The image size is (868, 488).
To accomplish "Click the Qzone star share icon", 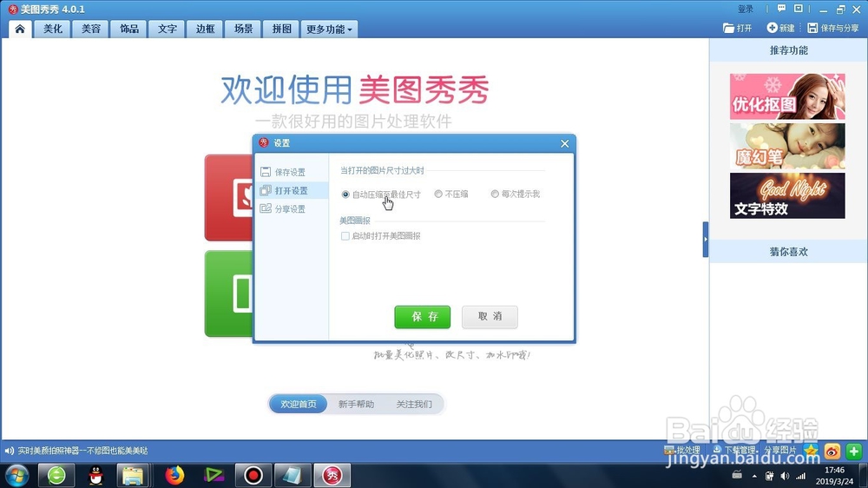I will [811, 451].
